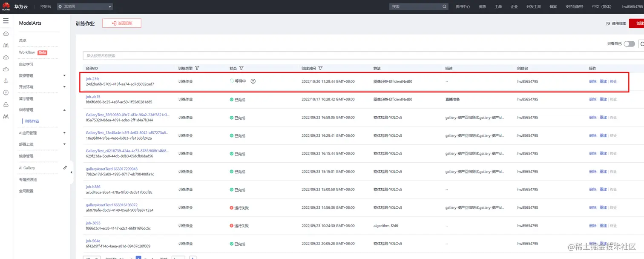Open 全局配置 in the sidebar
This screenshot has height=259, width=644.
26,191
